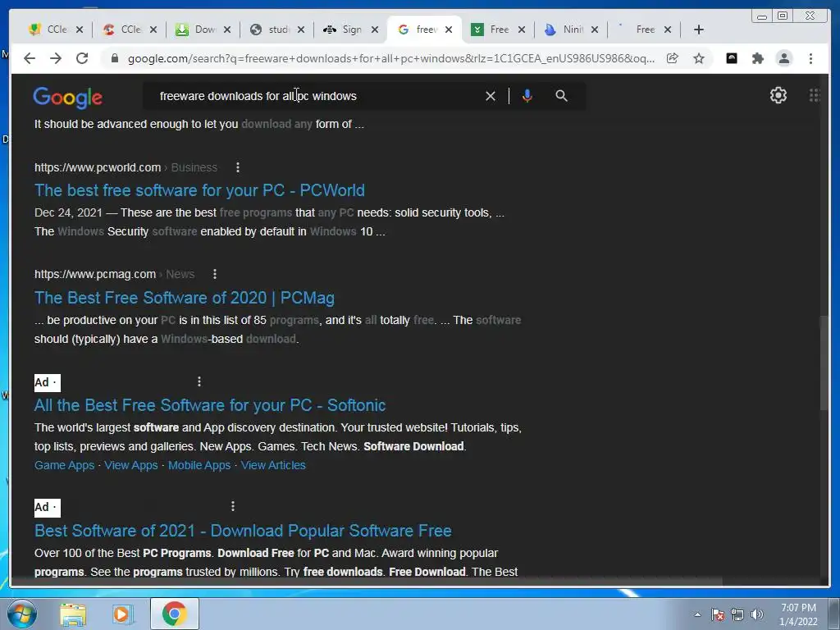Open options for PCWorld result

click(237, 167)
